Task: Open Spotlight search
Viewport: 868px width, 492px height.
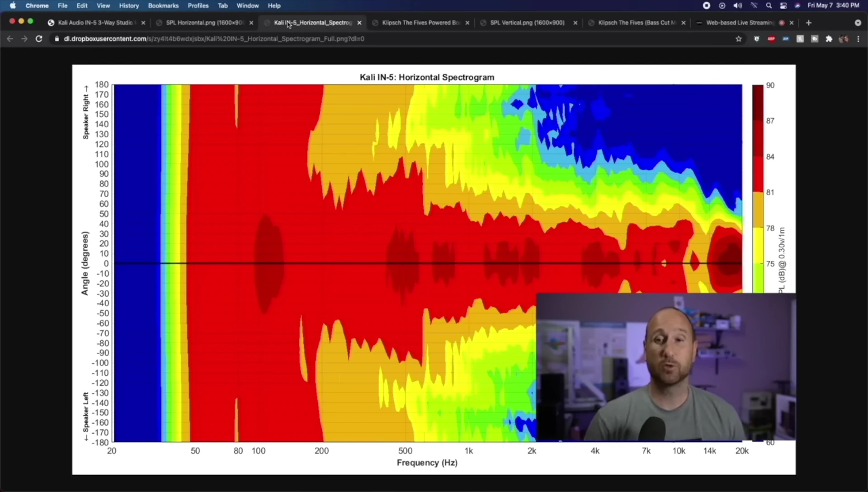Action: point(769,5)
